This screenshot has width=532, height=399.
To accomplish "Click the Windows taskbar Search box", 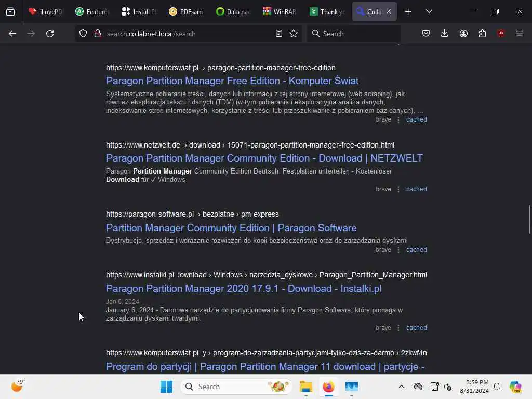I will pyautogui.click(x=236, y=387).
